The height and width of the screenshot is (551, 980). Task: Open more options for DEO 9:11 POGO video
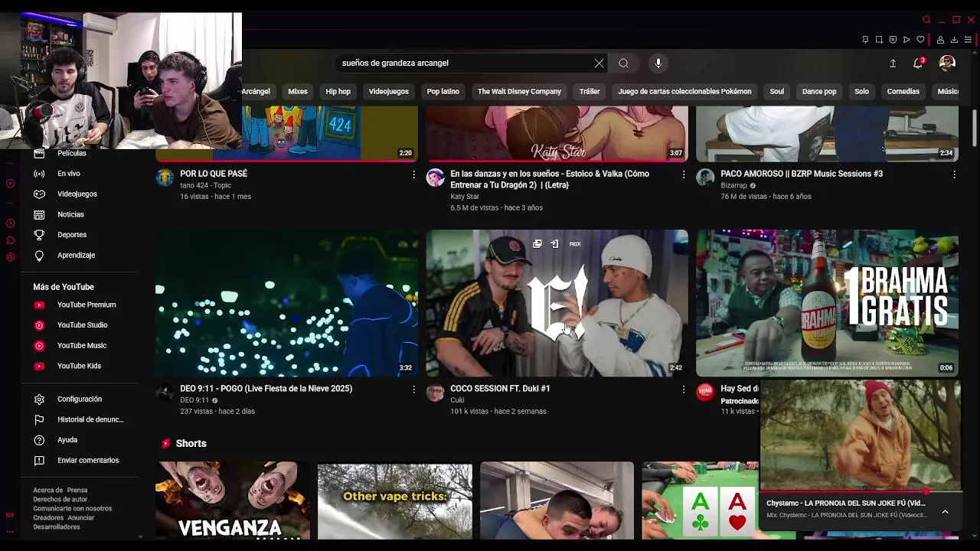pos(413,390)
